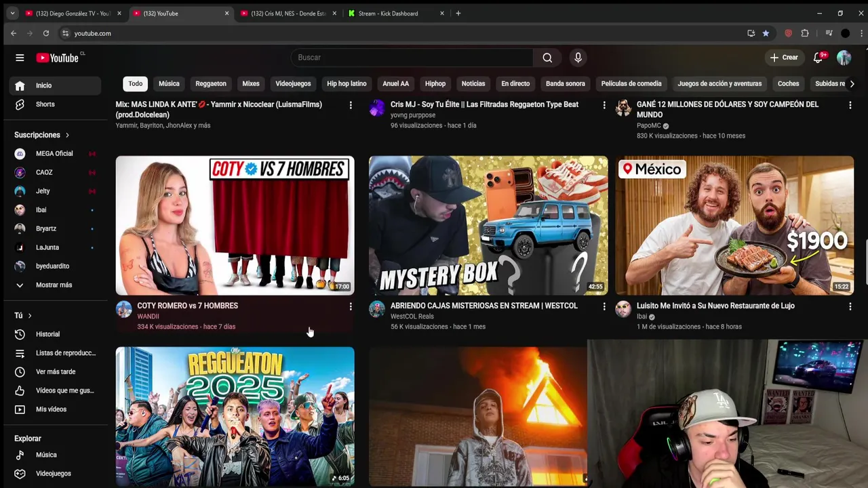Open the Ibai avatar beside Luisito Me Invitó
Viewport: 868px width, 488px height.
[x=623, y=310]
